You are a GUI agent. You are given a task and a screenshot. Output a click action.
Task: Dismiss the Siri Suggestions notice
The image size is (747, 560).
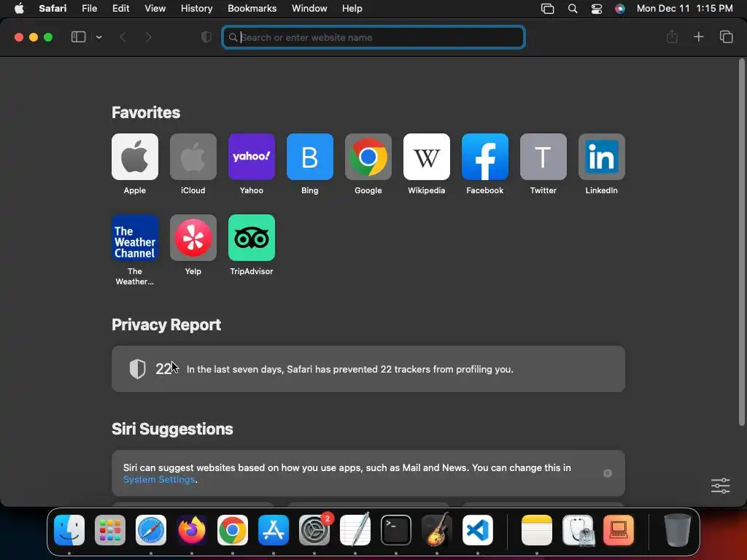coord(608,473)
